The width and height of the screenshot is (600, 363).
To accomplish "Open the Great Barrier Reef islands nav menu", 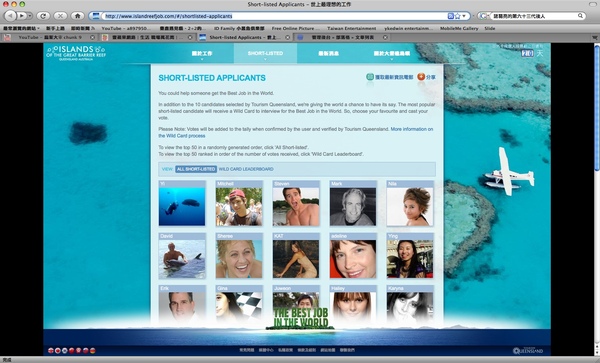I will click(x=392, y=54).
